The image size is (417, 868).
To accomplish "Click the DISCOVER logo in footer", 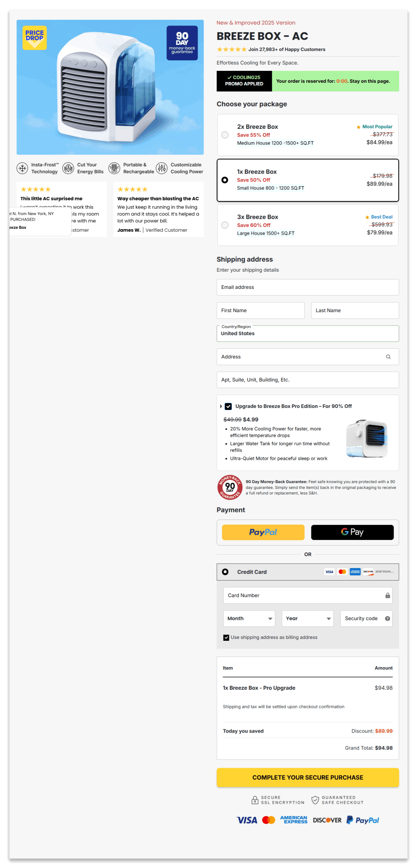I will pyautogui.click(x=327, y=820).
